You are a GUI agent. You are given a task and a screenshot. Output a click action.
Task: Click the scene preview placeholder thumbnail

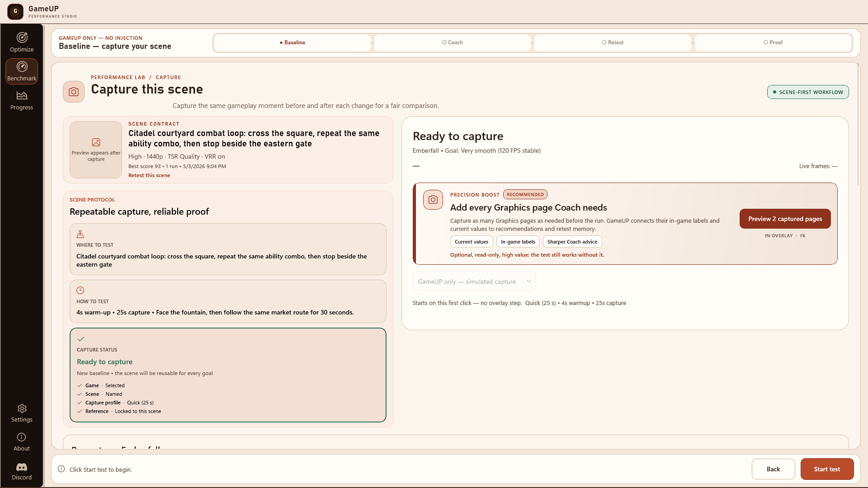tap(96, 150)
